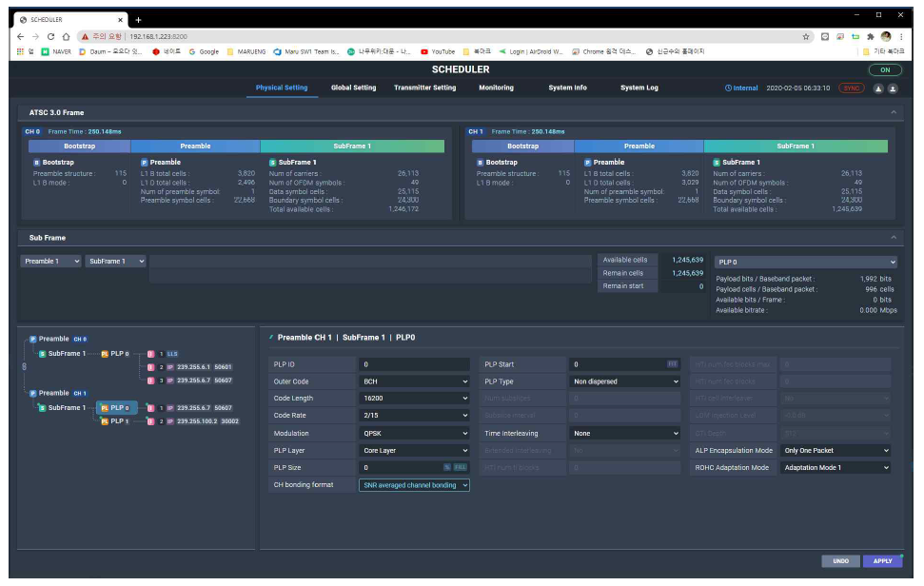This screenshot has width=924, height=586.
Task: Open the Code Length 16200 dropdown
Action: click(414, 399)
